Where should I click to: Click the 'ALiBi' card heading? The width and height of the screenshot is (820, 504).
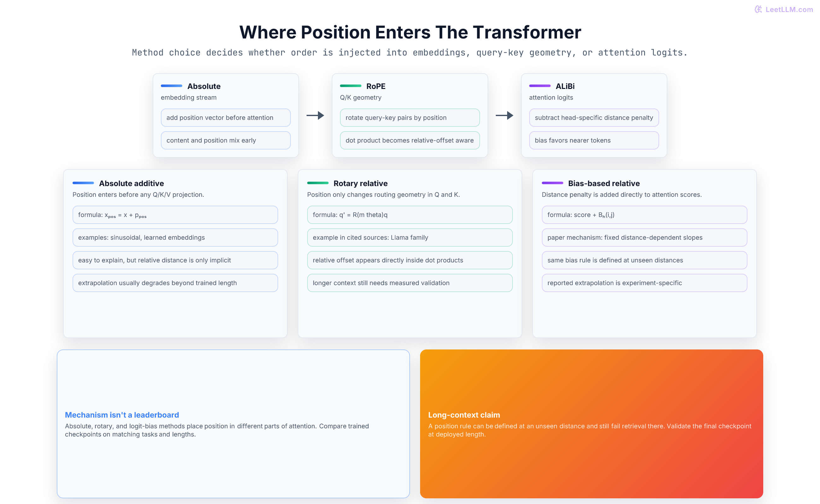[565, 86]
